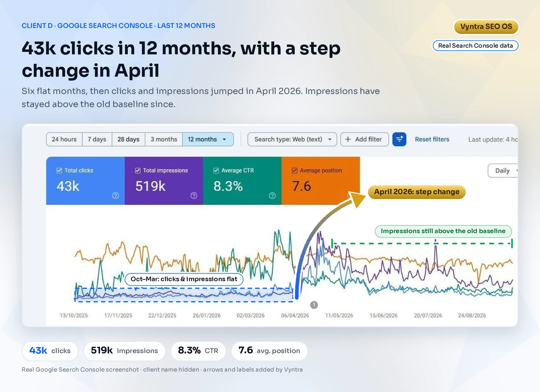This screenshot has width=540, height=392.
Task: Click the 519k impressions value in card
Action: pos(150,186)
